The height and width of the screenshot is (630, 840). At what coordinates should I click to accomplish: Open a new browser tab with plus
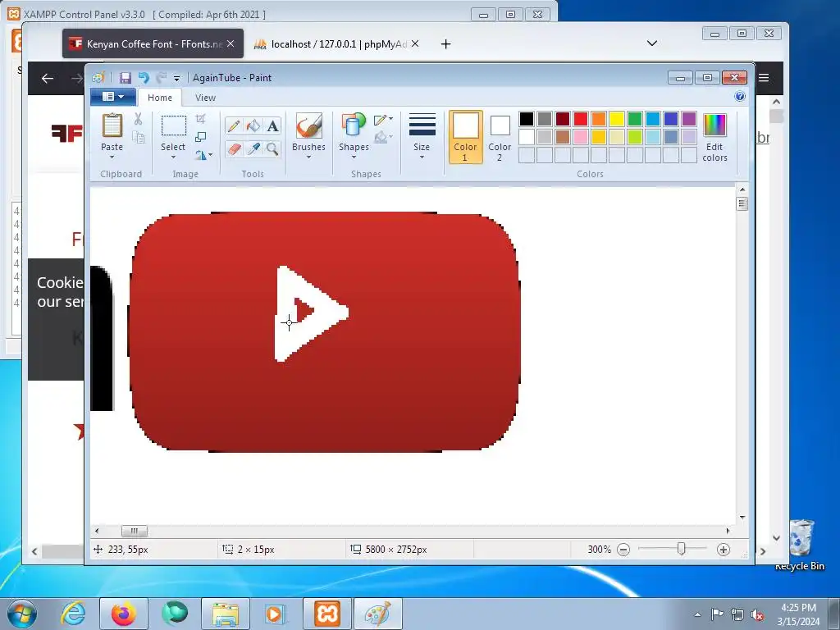coord(445,44)
